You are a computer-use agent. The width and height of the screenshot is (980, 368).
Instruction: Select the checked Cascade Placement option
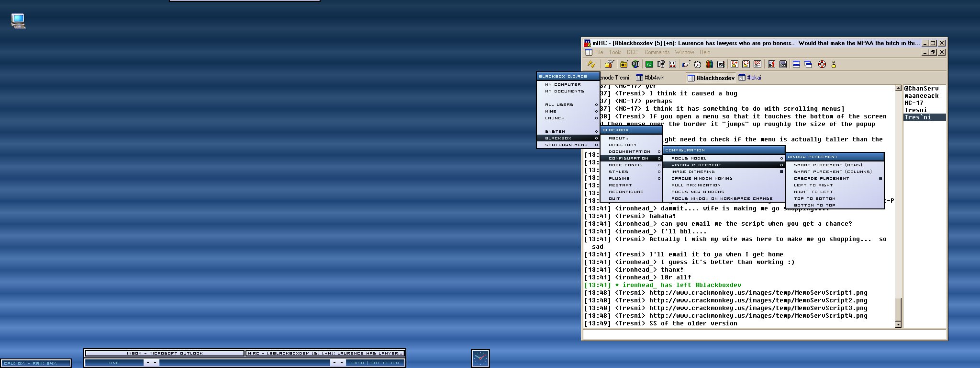pyautogui.click(x=835, y=178)
